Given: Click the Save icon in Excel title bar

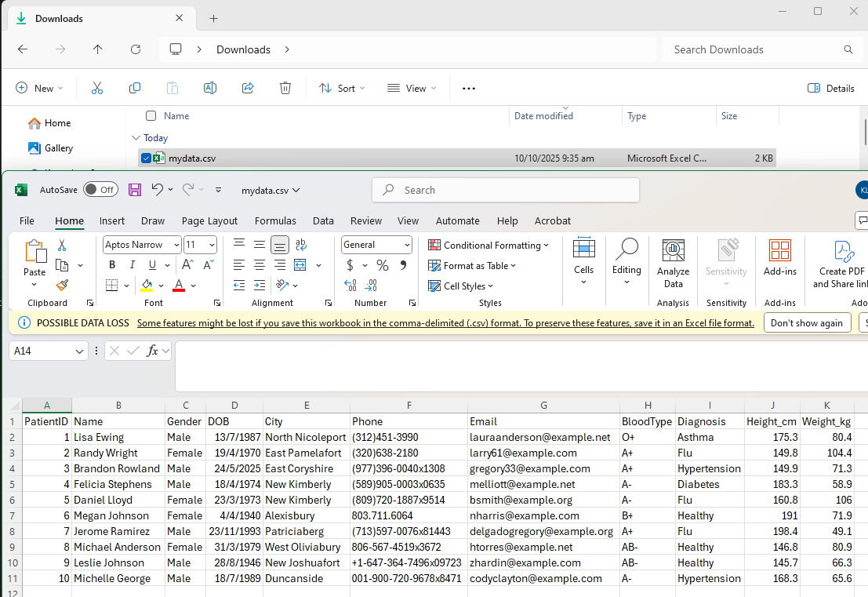Looking at the screenshot, I should point(135,190).
